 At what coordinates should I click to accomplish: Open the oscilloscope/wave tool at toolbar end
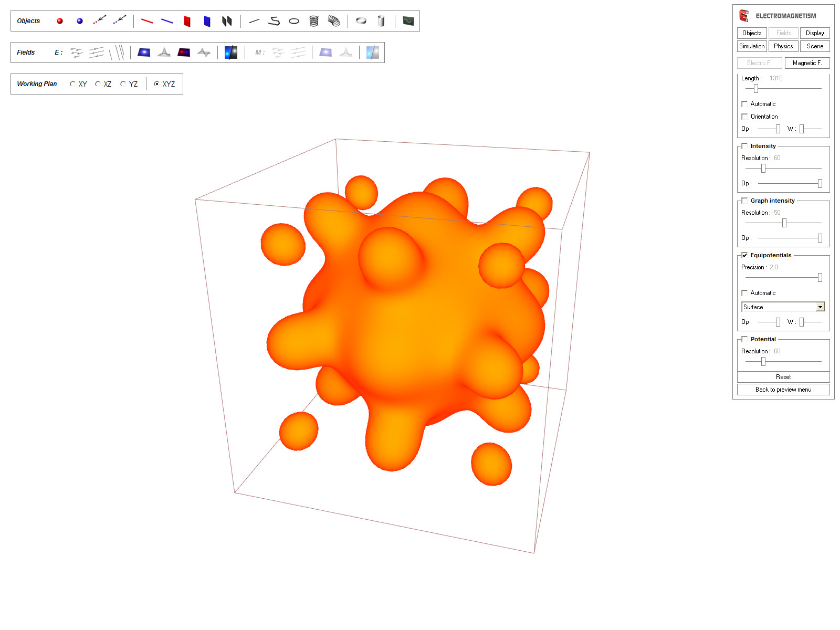[x=408, y=20]
